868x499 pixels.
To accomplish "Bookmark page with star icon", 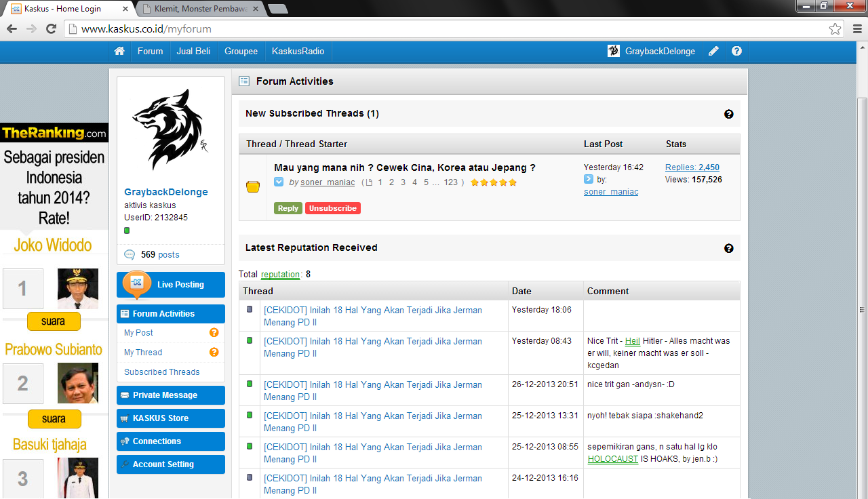I will (x=835, y=29).
